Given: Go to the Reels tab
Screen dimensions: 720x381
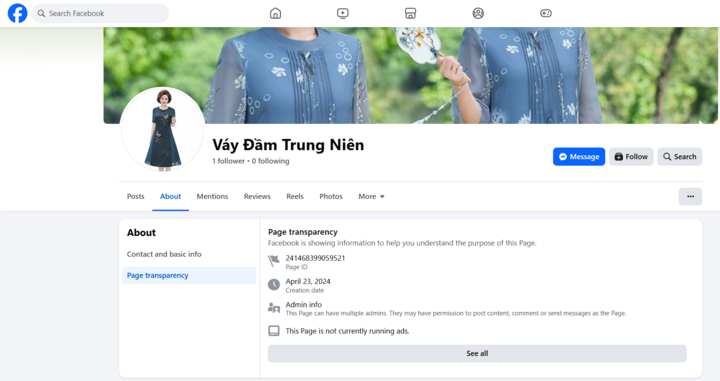Looking at the screenshot, I should click(x=295, y=196).
